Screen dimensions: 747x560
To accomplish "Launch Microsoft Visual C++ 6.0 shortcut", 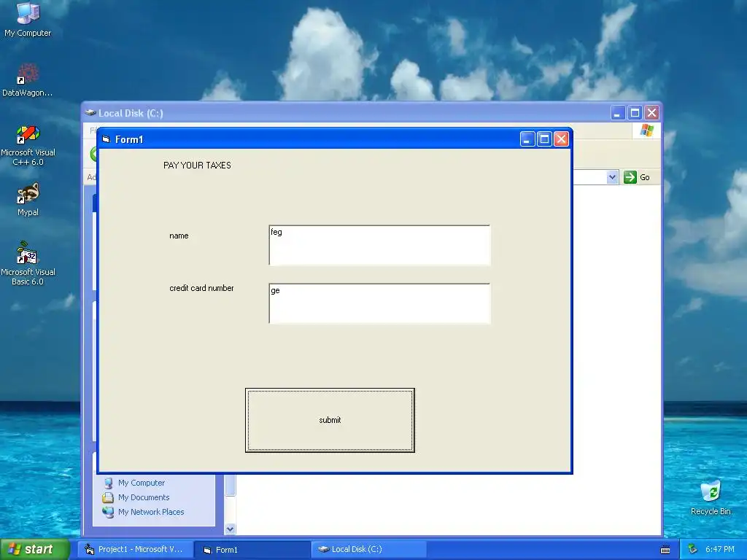I will click(28, 145).
